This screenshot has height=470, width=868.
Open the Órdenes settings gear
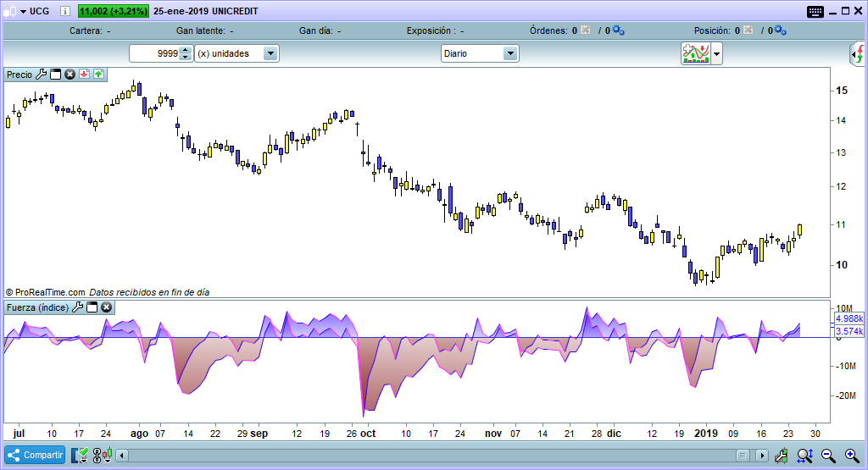point(618,30)
